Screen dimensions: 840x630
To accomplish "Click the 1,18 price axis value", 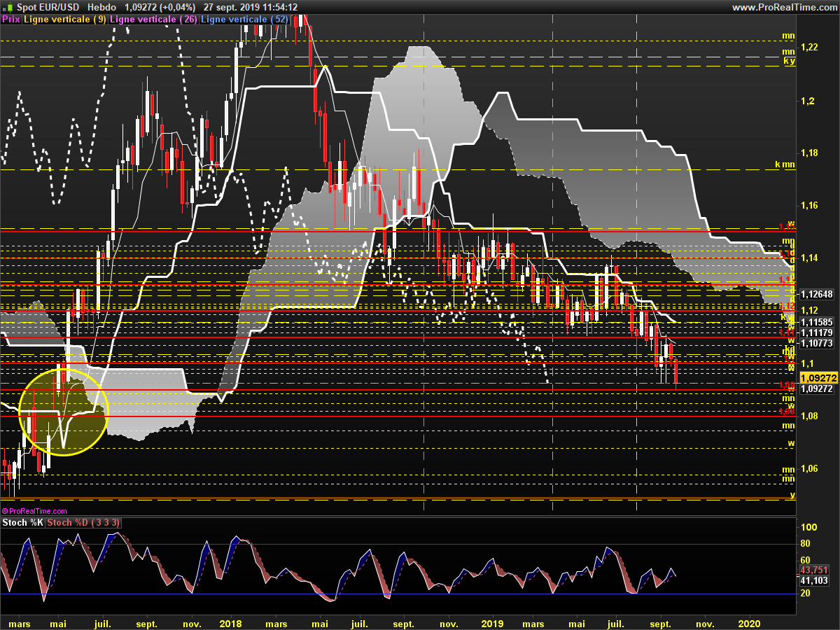I will pos(808,152).
